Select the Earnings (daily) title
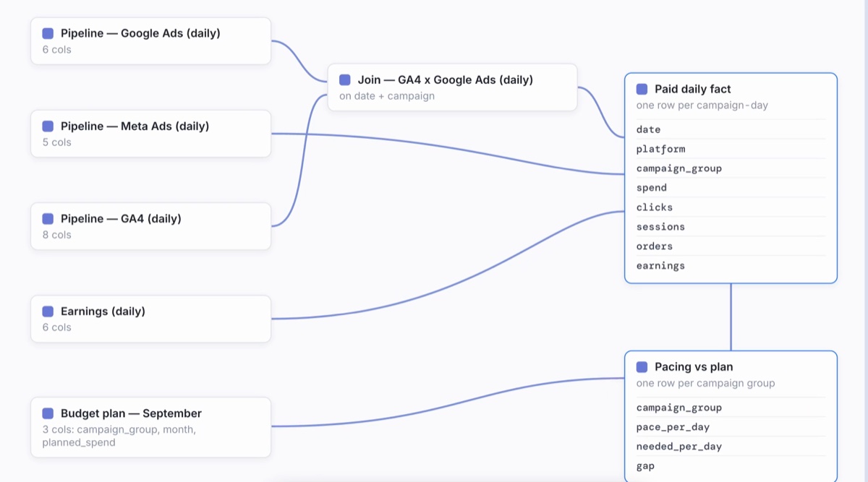Image resolution: width=868 pixels, height=482 pixels. 103,311
